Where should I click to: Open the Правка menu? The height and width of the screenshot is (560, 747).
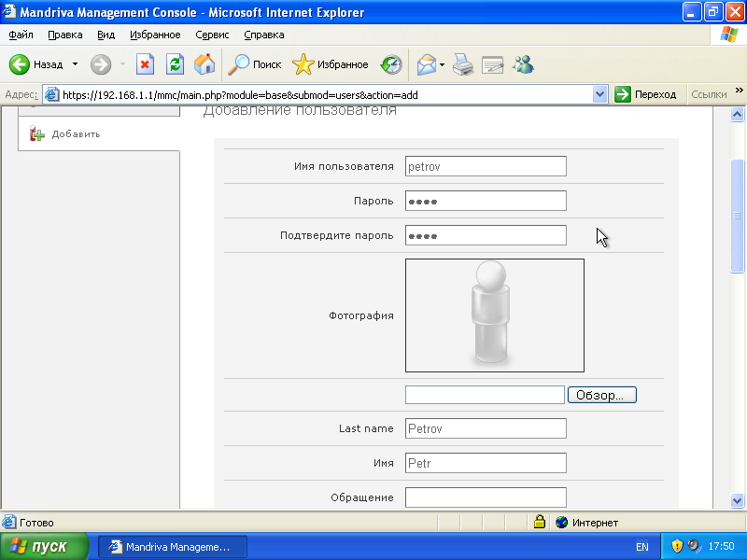(65, 35)
